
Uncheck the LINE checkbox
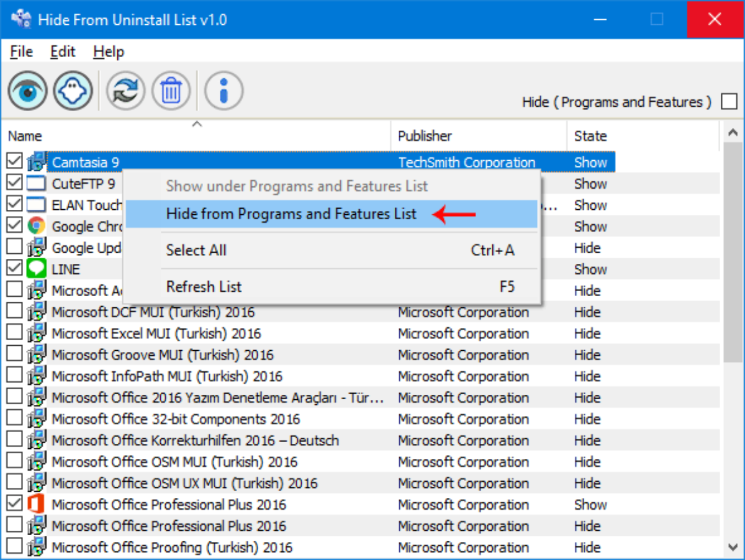click(14, 269)
